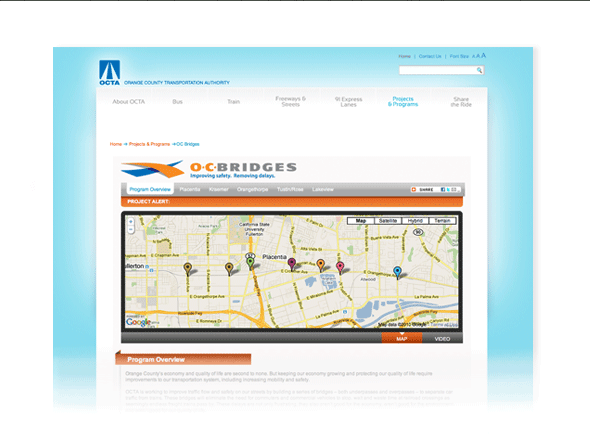Viewport: 590px width, 434px height.
Task: Select the smallest font size A
Action: (473, 56)
